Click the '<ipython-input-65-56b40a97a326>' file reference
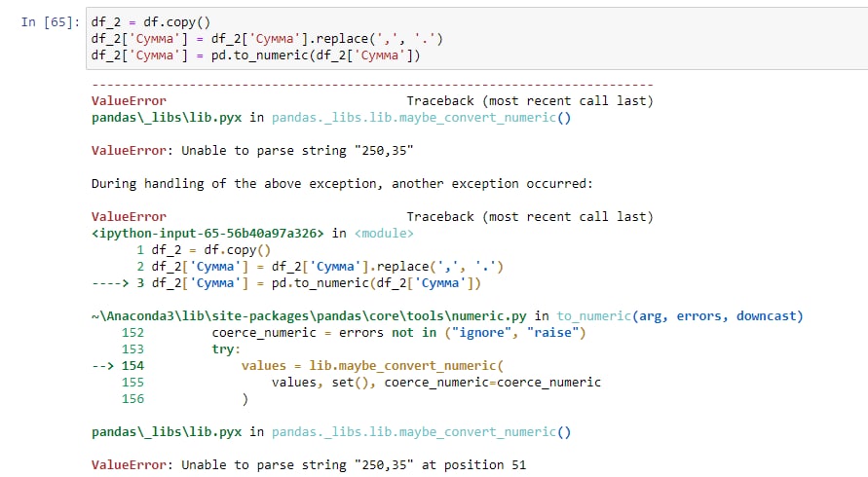The image size is (868, 477). (x=208, y=233)
